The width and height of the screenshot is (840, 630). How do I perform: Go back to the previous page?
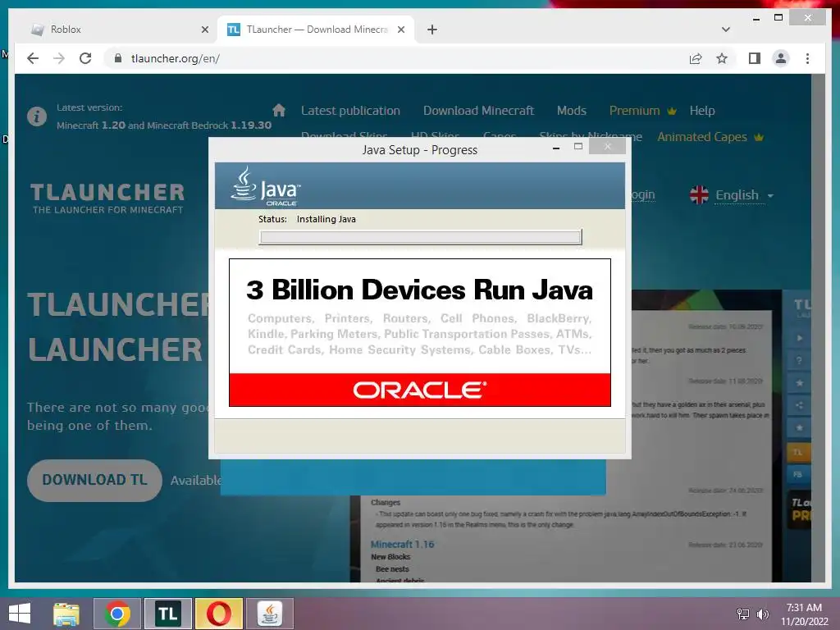pyautogui.click(x=33, y=58)
